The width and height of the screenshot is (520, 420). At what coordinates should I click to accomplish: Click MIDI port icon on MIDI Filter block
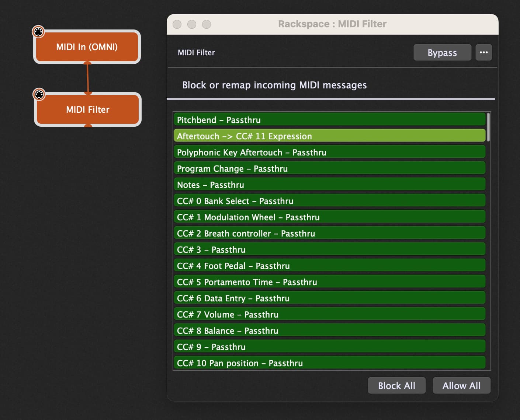point(39,94)
